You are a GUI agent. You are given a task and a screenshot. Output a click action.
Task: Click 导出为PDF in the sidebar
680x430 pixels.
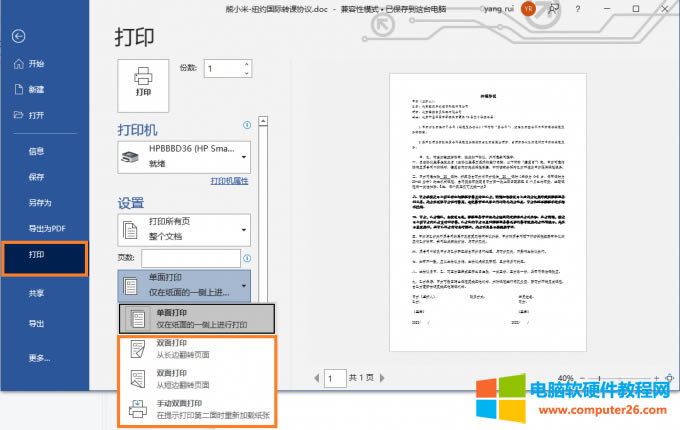[x=46, y=229]
